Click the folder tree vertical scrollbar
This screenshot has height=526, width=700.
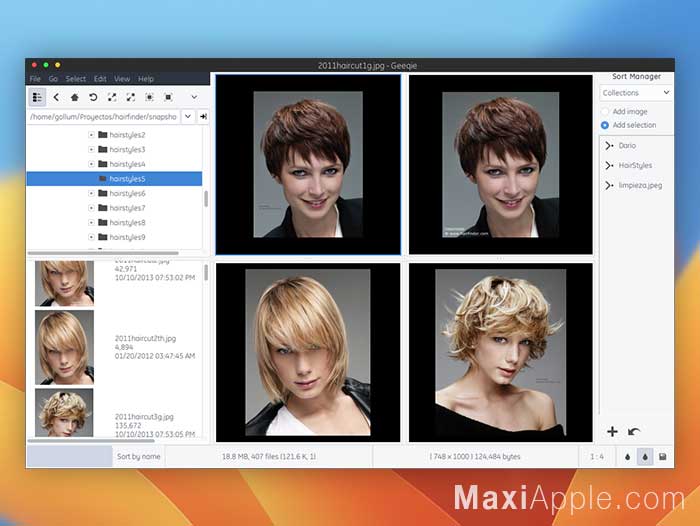pos(206,199)
